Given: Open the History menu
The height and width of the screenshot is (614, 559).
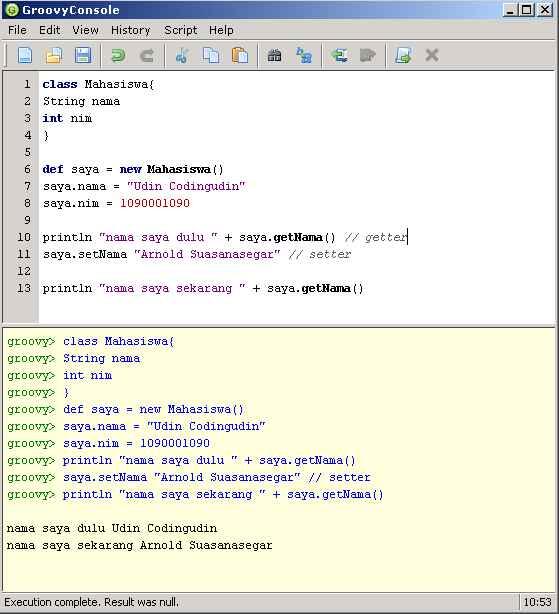Looking at the screenshot, I should tap(131, 30).
